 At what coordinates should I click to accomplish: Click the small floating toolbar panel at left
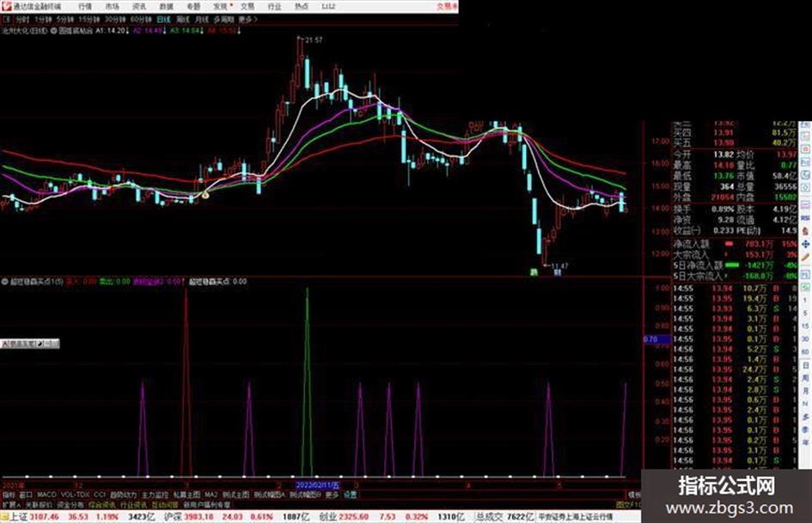point(30,344)
